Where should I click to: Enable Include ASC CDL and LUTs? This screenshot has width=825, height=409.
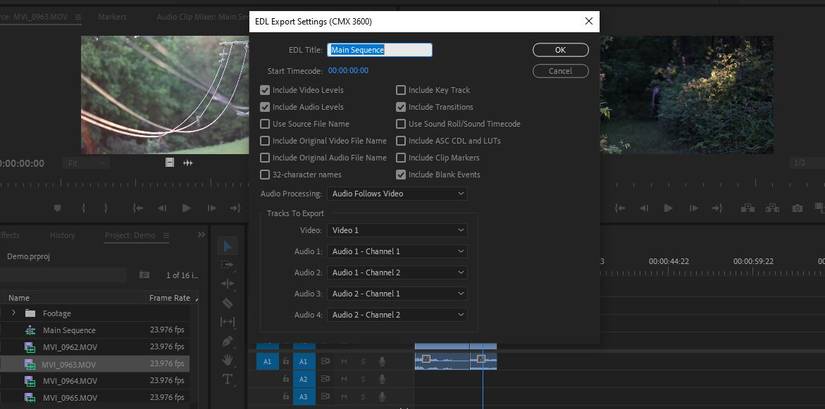[x=401, y=141]
